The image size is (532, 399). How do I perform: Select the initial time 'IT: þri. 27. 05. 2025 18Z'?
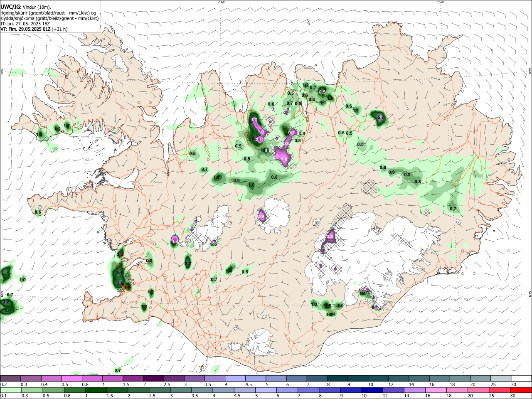[x=25, y=24]
